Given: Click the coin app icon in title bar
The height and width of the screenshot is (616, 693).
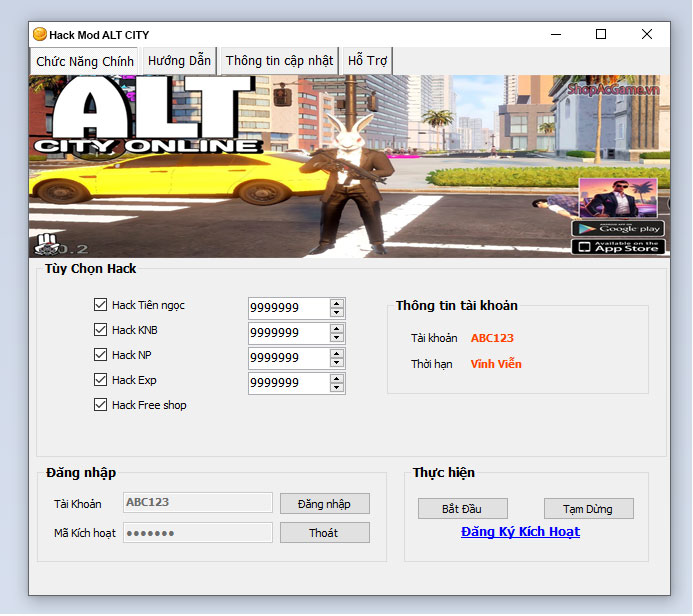Looking at the screenshot, I should [40, 34].
